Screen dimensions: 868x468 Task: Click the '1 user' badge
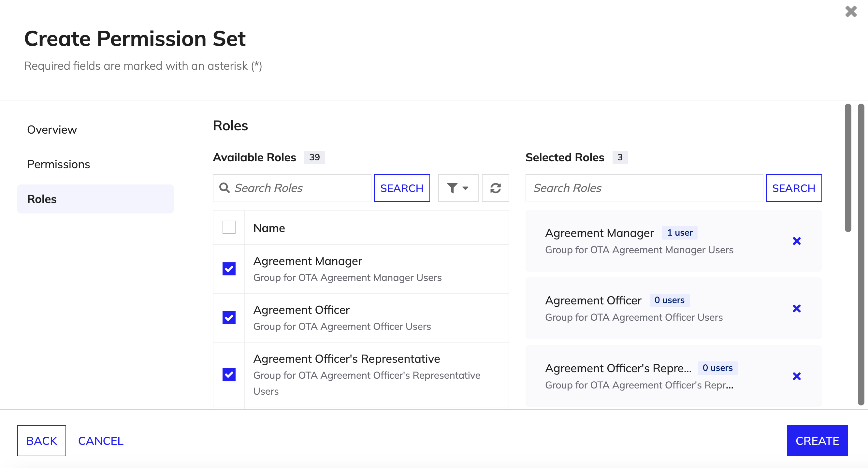680,232
